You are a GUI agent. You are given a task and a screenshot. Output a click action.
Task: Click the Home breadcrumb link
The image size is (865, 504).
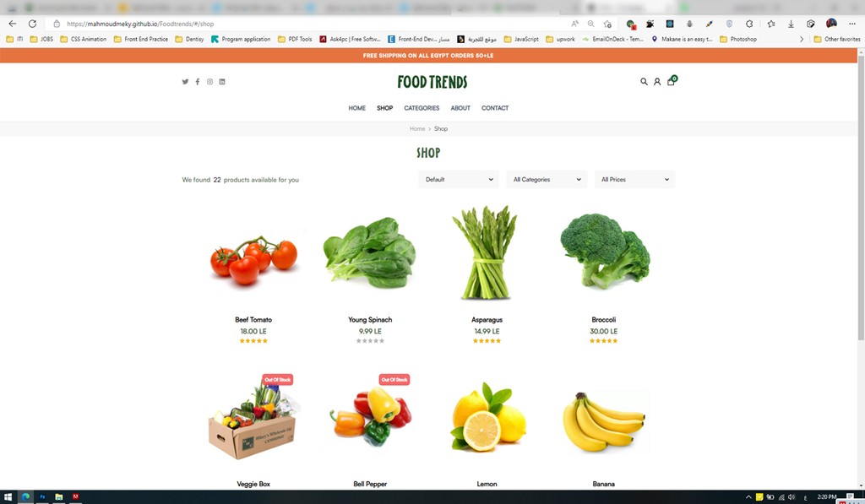point(417,128)
